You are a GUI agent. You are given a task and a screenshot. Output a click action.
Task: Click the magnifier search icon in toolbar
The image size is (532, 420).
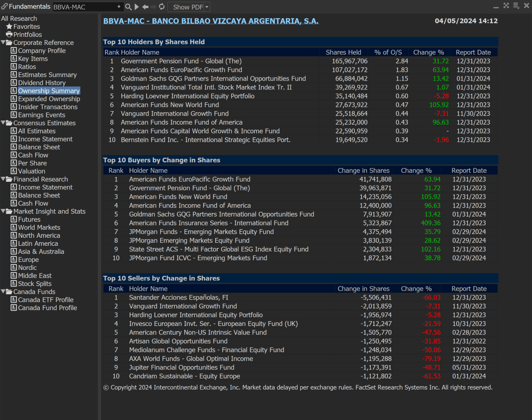128,7
